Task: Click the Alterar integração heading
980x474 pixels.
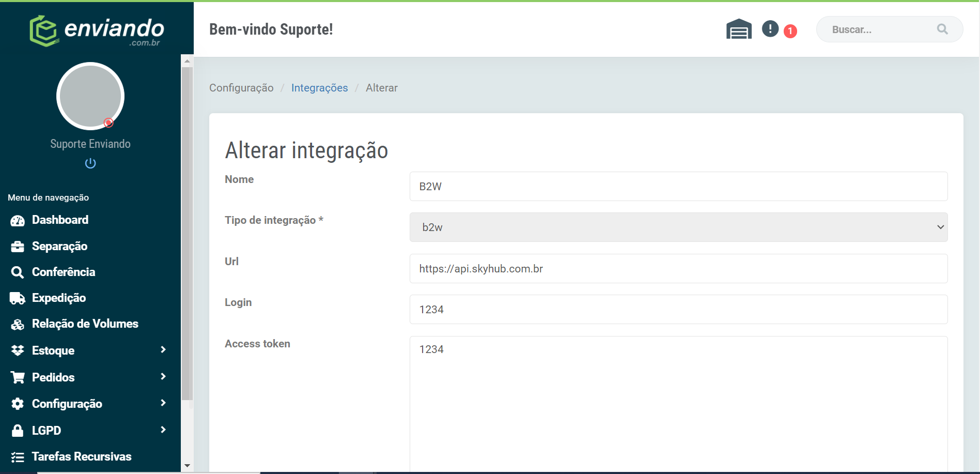Action: [306, 150]
